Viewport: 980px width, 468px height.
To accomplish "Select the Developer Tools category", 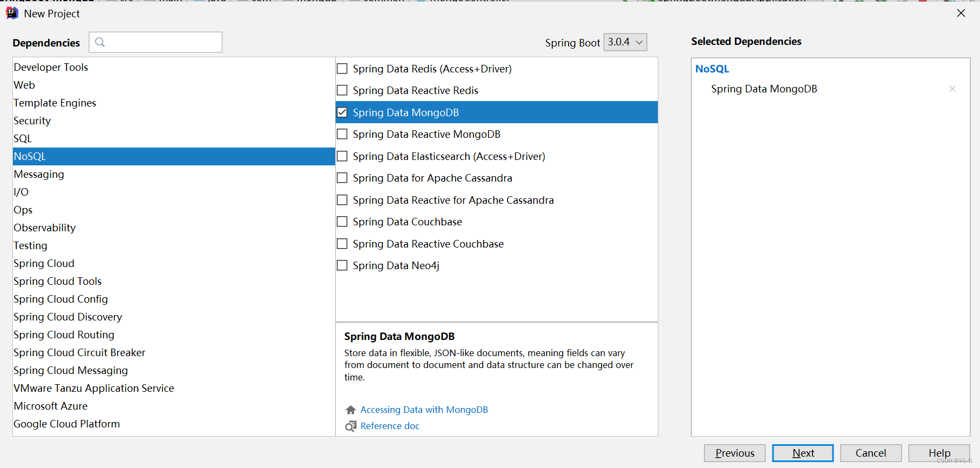I will click(x=174, y=67).
